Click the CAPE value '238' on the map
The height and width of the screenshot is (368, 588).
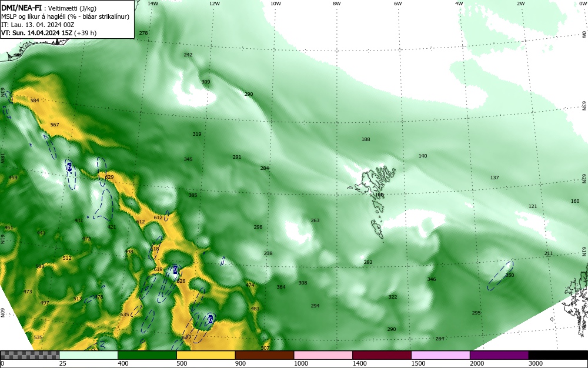tap(268, 253)
